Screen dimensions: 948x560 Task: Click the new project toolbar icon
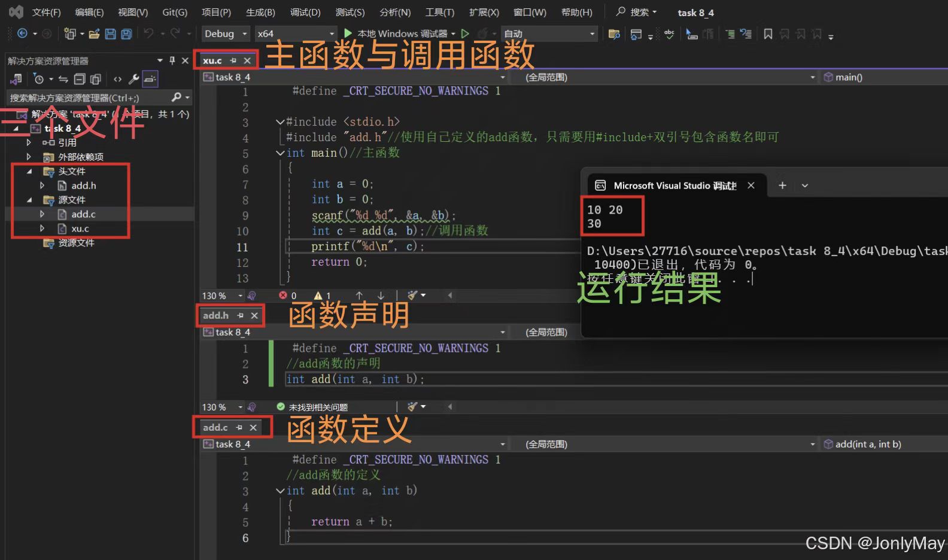click(70, 34)
